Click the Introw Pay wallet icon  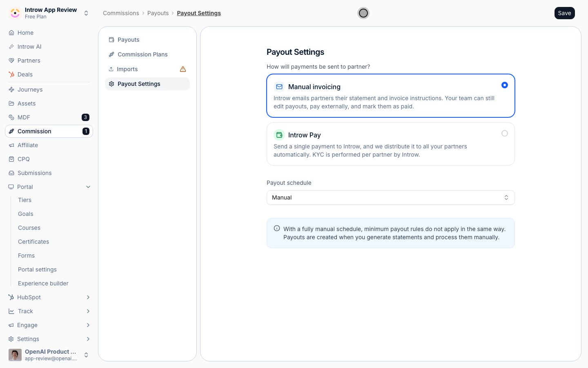coord(279,135)
